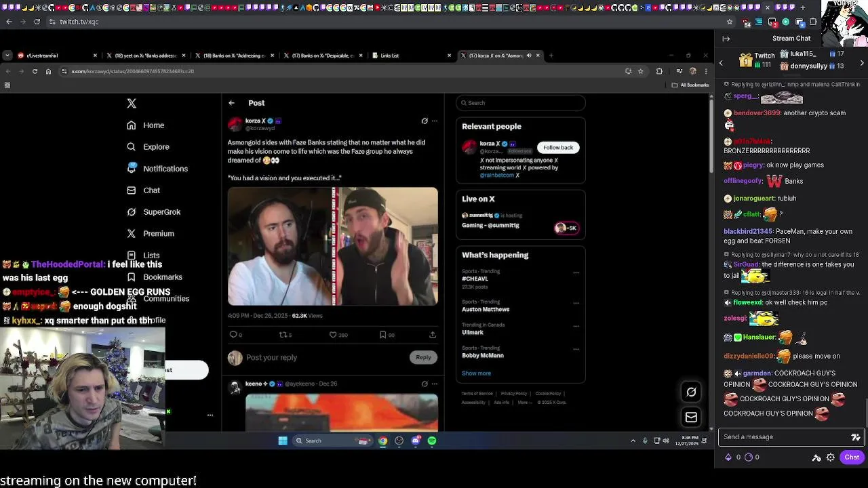Open Spotify from the taskbar
Screen dimensions: 868x488
coord(432,441)
